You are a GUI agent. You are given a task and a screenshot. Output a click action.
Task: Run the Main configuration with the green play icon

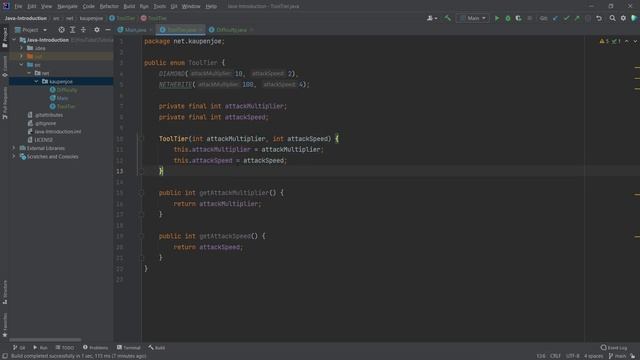click(497, 18)
